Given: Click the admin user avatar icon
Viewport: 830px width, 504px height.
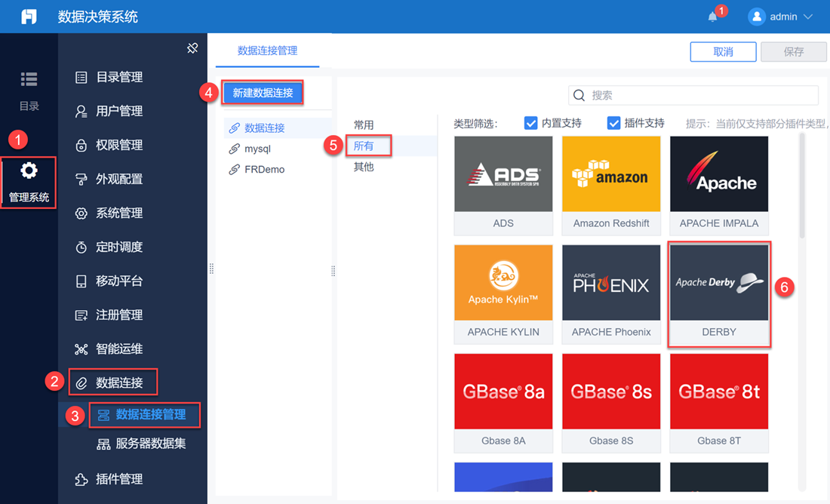Looking at the screenshot, I should 756,17.
